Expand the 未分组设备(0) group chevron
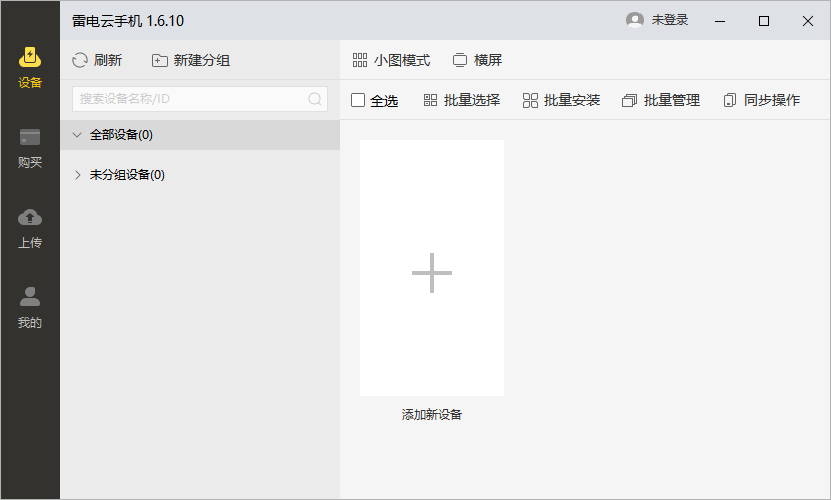831x500 pixels. click(x=78, y=175)
